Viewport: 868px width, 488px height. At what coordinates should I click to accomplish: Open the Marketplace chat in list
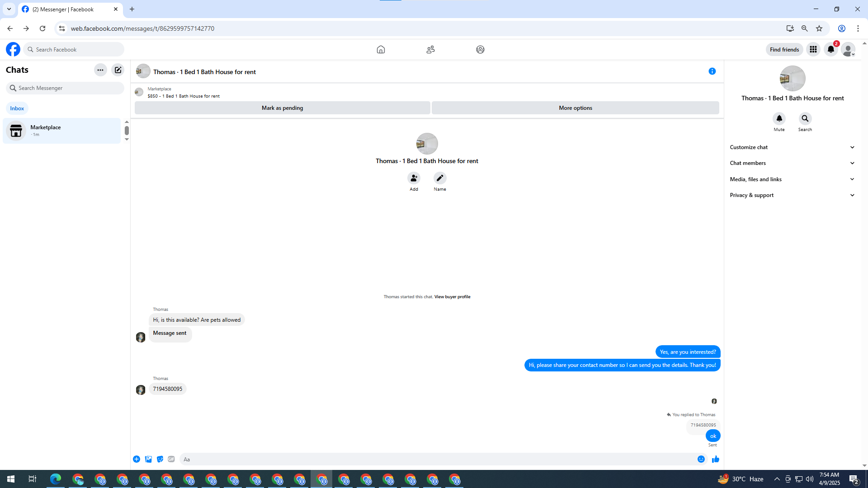(62, 131)
